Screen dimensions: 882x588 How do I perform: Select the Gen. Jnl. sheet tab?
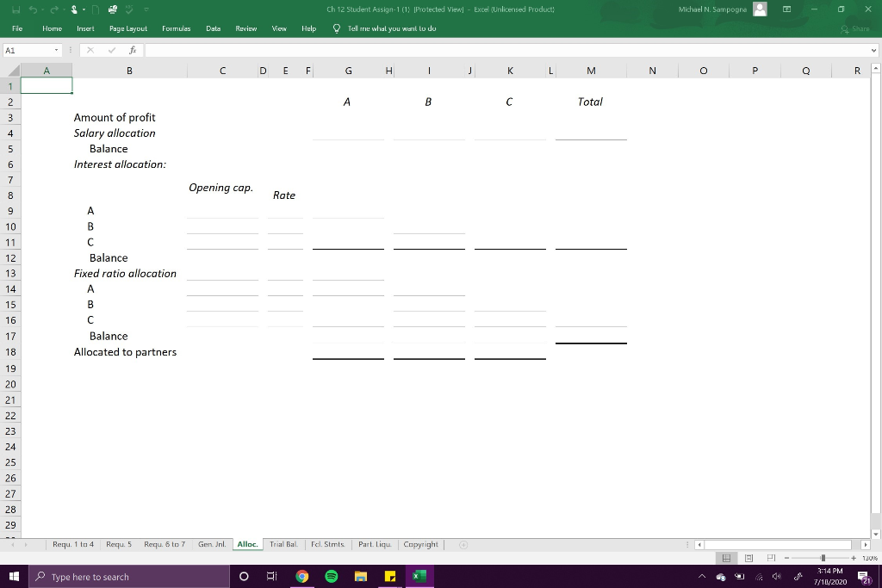point(212,544)
